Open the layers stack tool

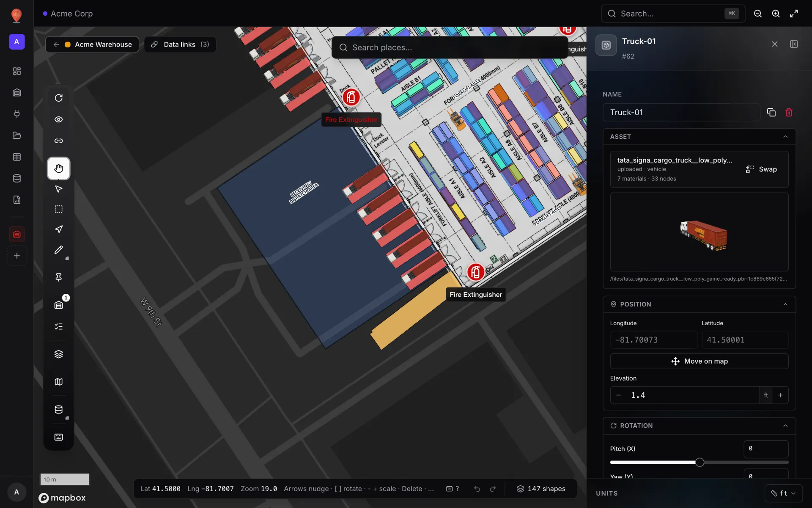point(58,354)
